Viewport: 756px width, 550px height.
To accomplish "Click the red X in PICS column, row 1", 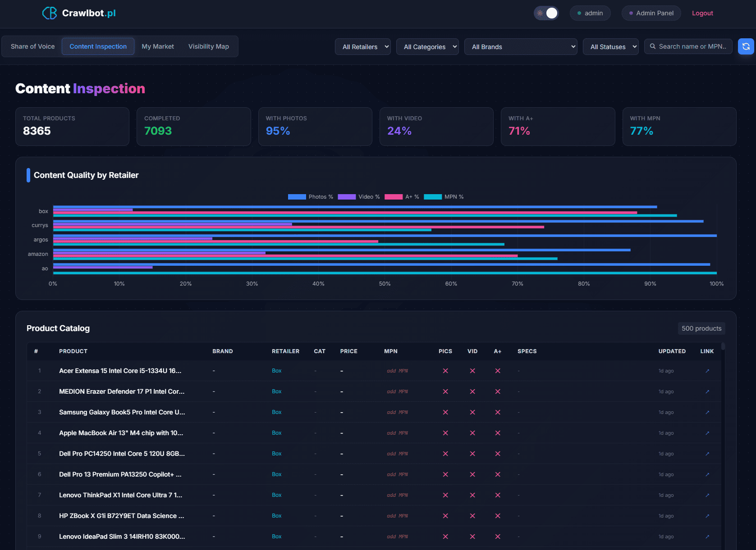I will (x=445, y=371).
